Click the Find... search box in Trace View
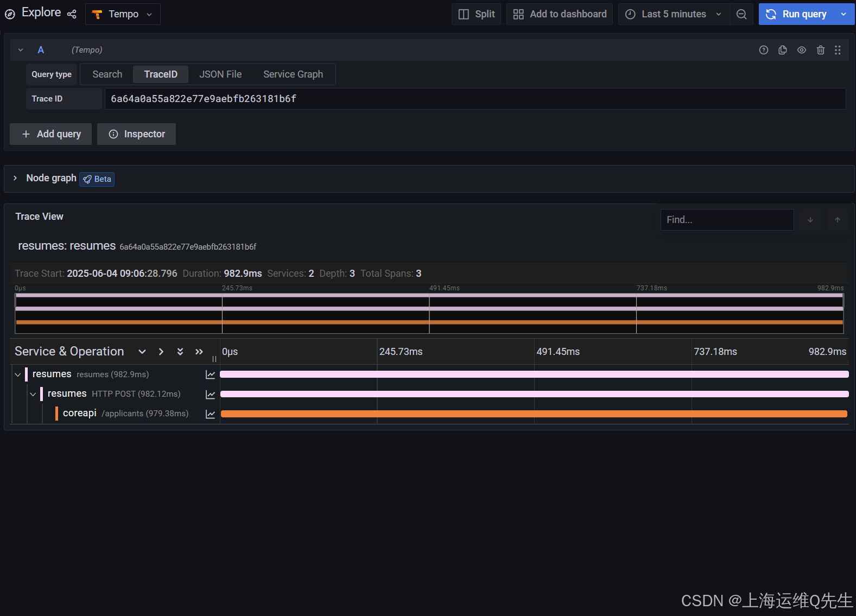The image size is (856, 616). 727,220
